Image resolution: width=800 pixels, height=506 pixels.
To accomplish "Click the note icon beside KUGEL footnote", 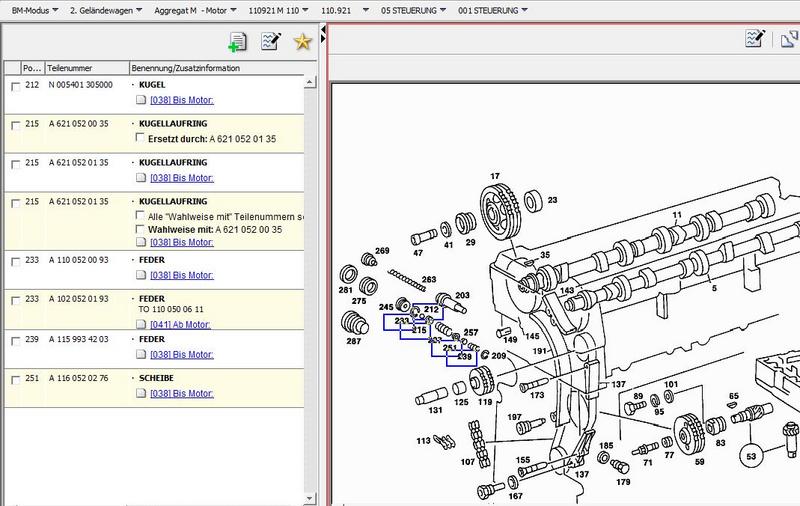I will [141, 100].
